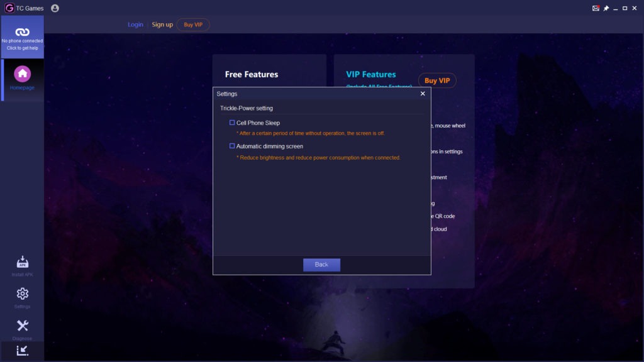The height and width of the screenshot is (362, 644).
Task: Open Install APK in the sidebar
Action: point(22,262)
